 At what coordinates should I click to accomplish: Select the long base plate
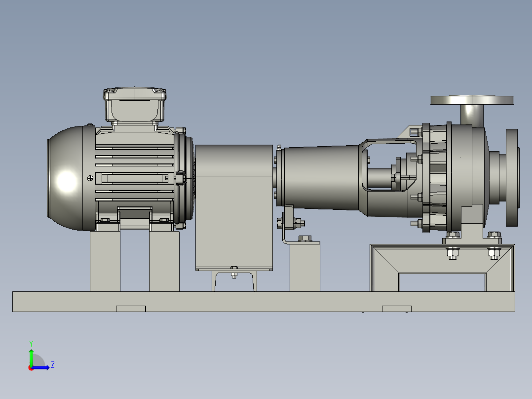pyautogui.click(x=264, y=301)
